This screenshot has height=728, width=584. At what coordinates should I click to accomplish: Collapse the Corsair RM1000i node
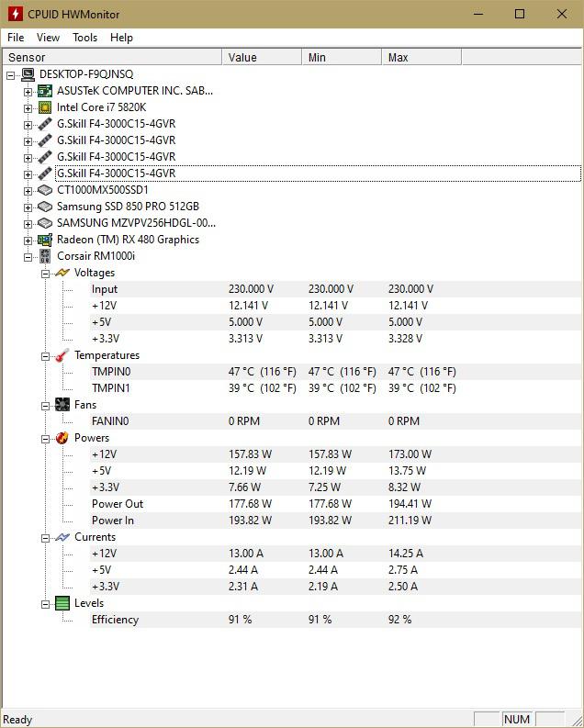click(28, 257)
